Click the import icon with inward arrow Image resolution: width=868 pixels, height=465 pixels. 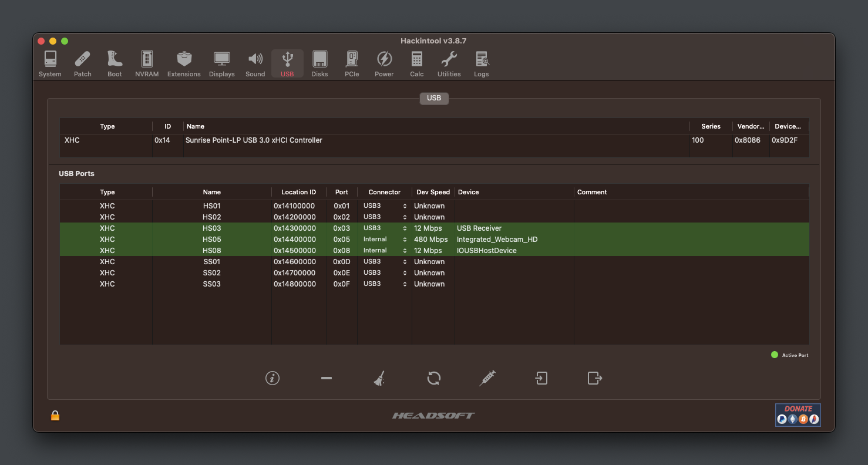[x=541, y=378]
